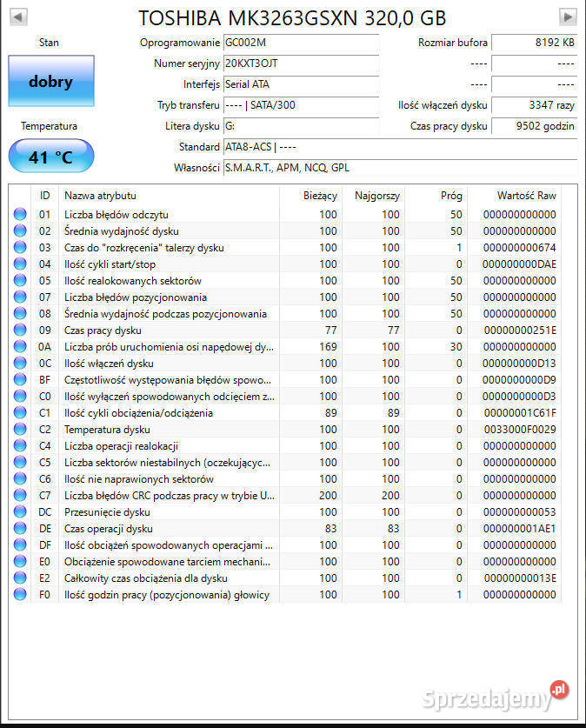Select row 'Przesunięcie dysku'
586x728 pixels.
click(285, 512)
